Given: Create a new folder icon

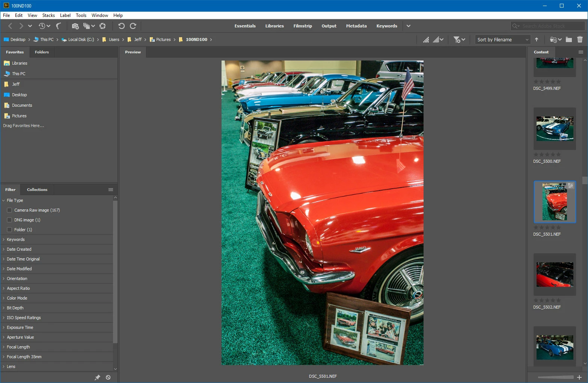Looking at the screenshot, I should pyautogui.click(x=569, y=39).
